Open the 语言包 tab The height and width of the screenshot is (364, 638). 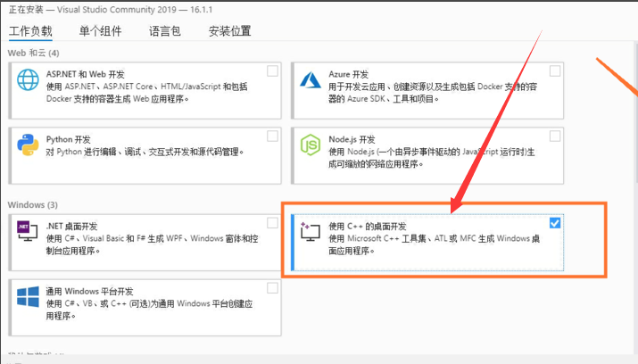[x=165, y=31]
